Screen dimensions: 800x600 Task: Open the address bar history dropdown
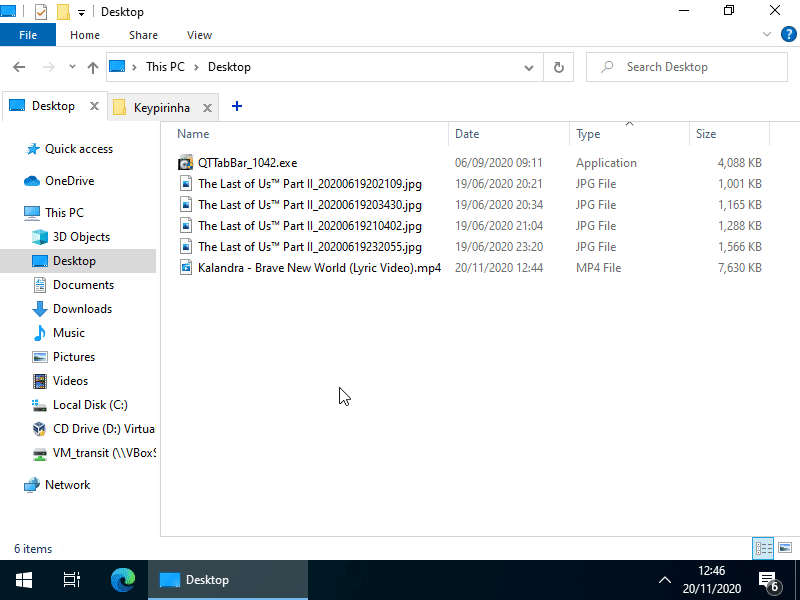coord(529,67)
